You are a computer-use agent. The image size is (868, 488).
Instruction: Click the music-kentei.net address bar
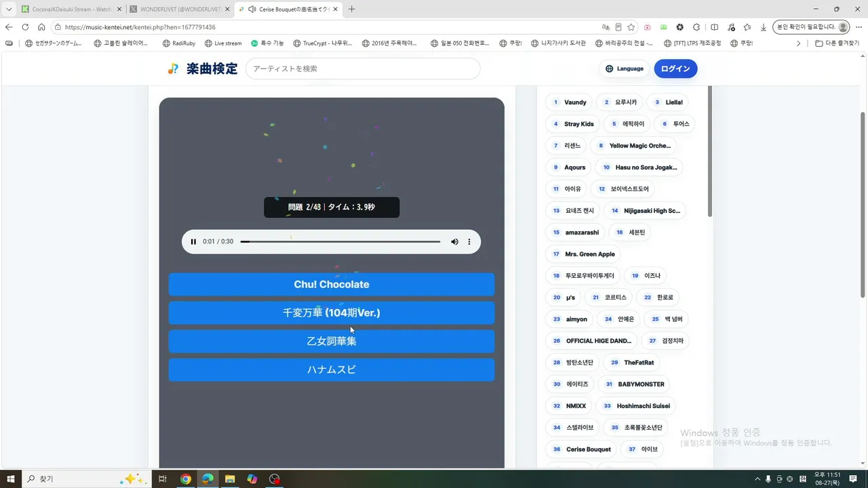(325, 27)
